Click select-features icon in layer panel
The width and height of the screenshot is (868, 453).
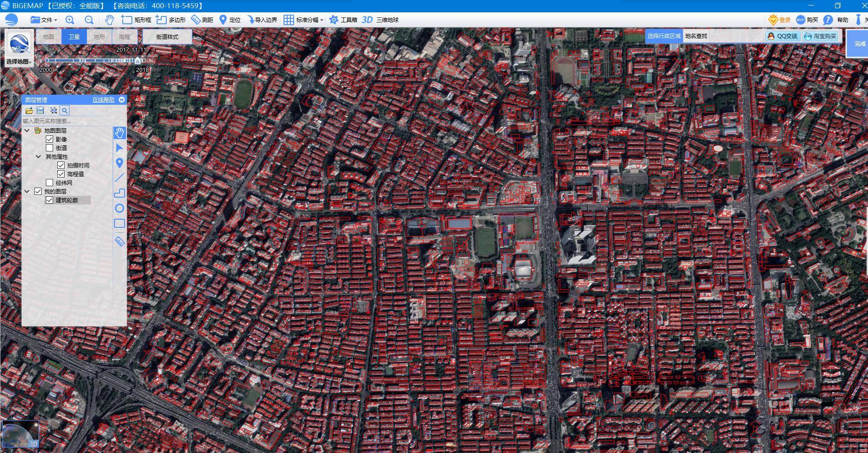coord(54,110)
